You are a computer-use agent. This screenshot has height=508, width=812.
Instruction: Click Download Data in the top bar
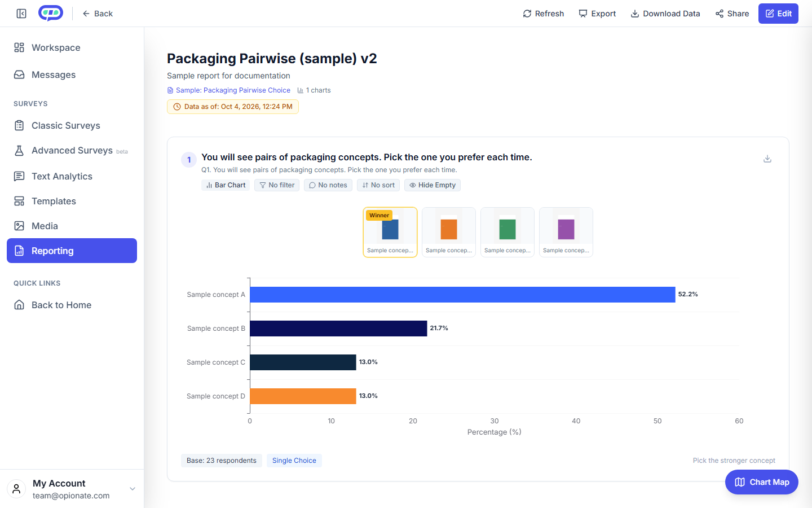click(x=665, y=14)
